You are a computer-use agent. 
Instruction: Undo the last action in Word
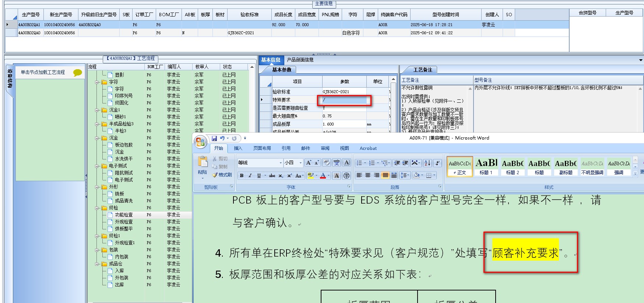[x=222, y=138]
